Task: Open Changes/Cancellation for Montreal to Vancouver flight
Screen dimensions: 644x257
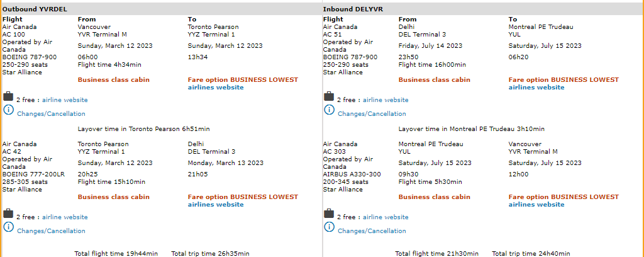Action: pos(372,231)
